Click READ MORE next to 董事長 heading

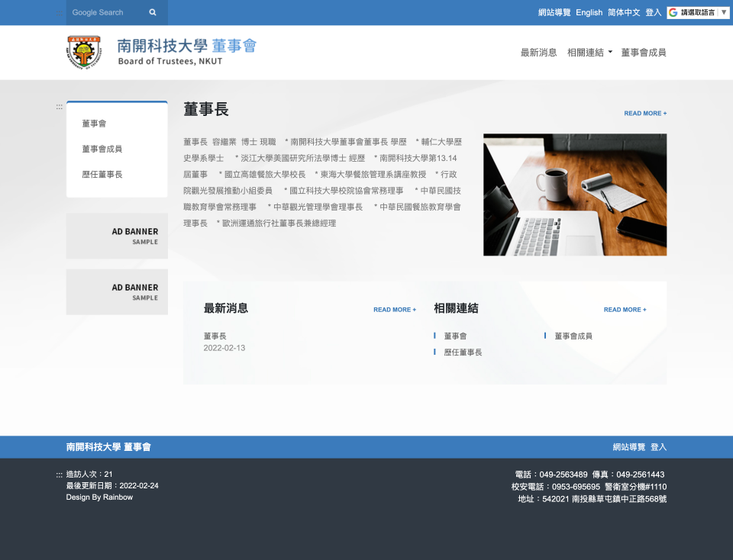coord(644,114)
